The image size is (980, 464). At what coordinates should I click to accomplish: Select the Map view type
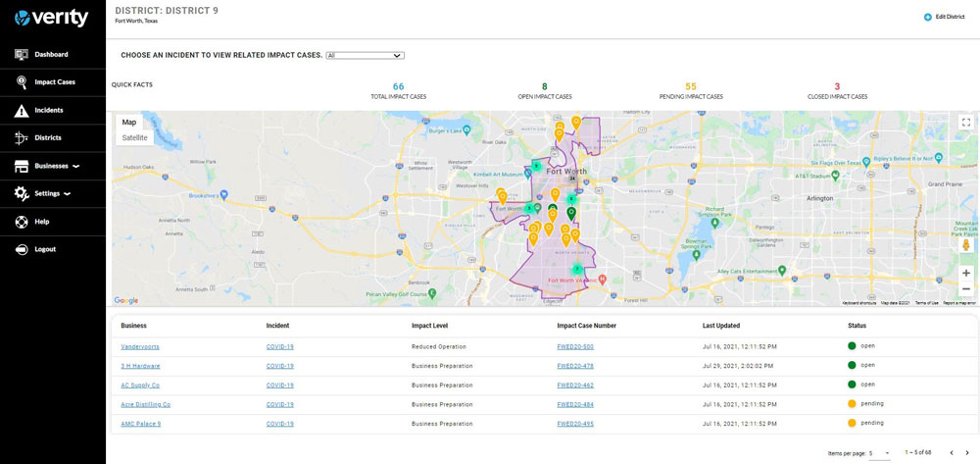coord(129,123)
